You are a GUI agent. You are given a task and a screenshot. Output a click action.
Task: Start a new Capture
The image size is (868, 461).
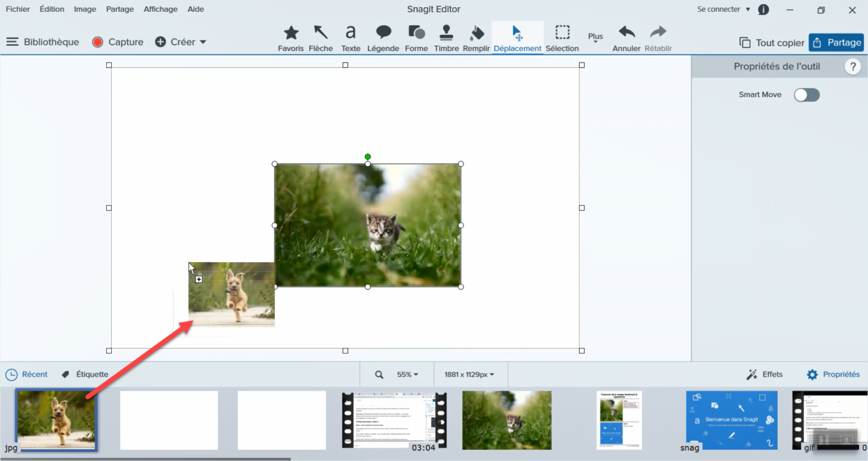click(118, 42)
